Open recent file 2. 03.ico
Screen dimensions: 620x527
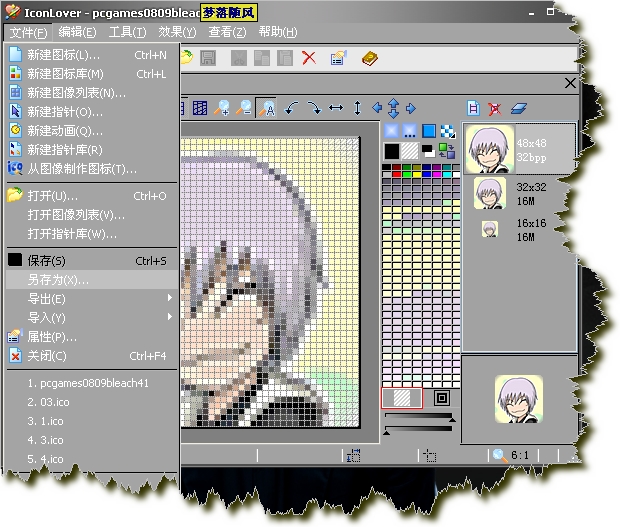point(92,402)
